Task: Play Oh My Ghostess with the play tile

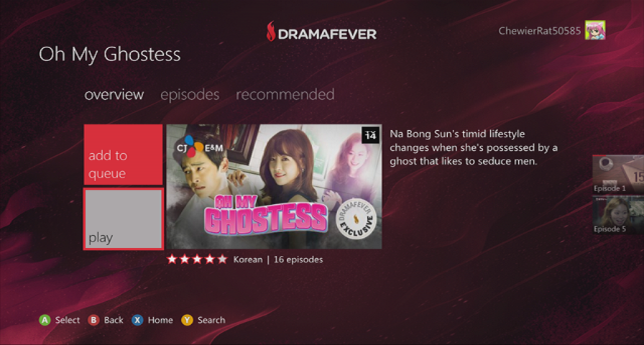Action: coord(123,219)
